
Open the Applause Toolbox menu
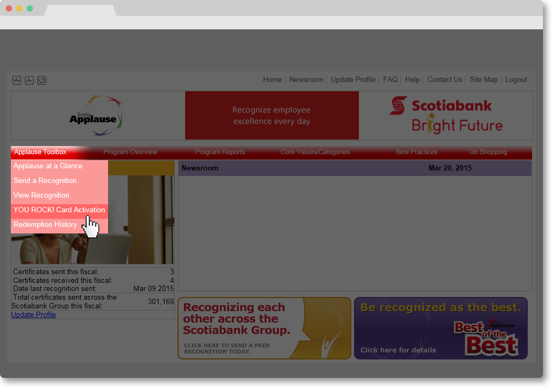pos(40,152)
